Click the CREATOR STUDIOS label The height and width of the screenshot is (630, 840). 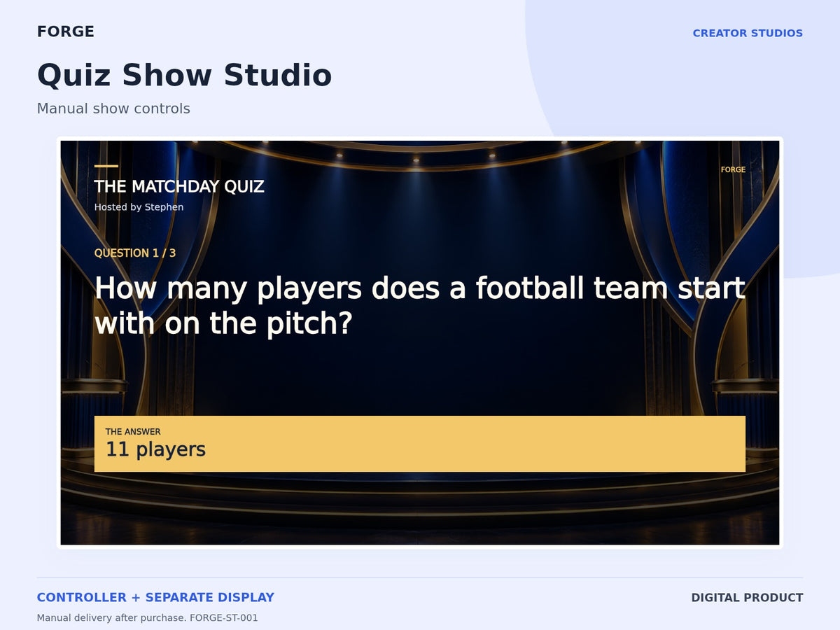tap(748, 33)
